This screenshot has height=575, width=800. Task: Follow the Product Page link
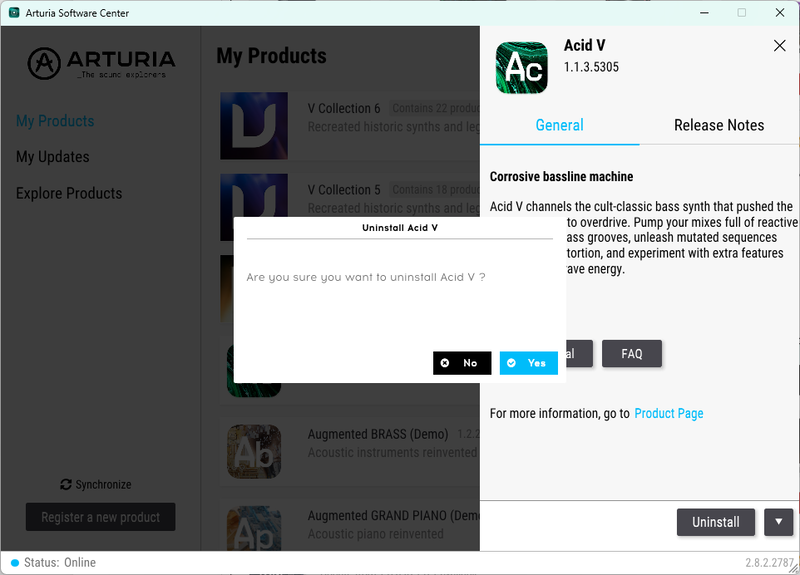[668, 413]
